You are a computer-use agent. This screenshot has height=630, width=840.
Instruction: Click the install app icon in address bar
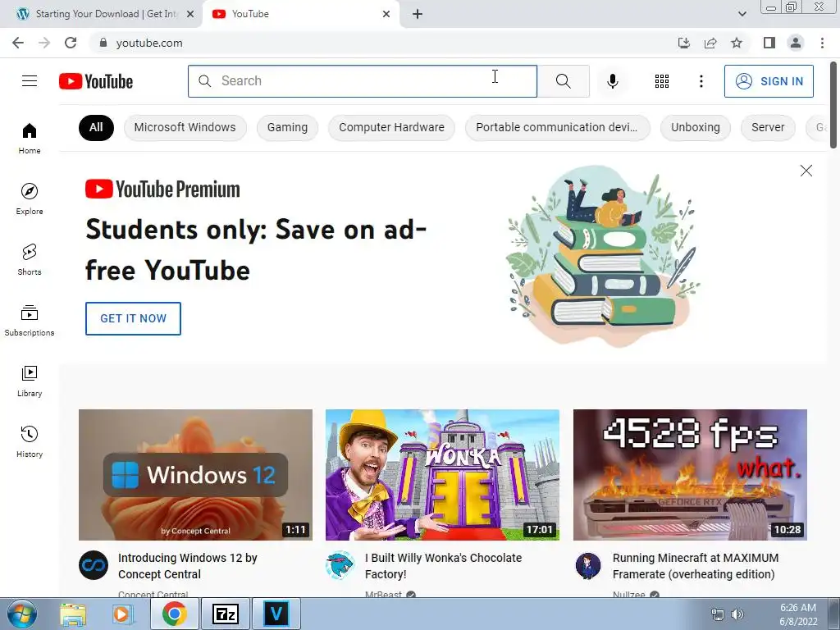pyautogui.click(x=684, y=43)
